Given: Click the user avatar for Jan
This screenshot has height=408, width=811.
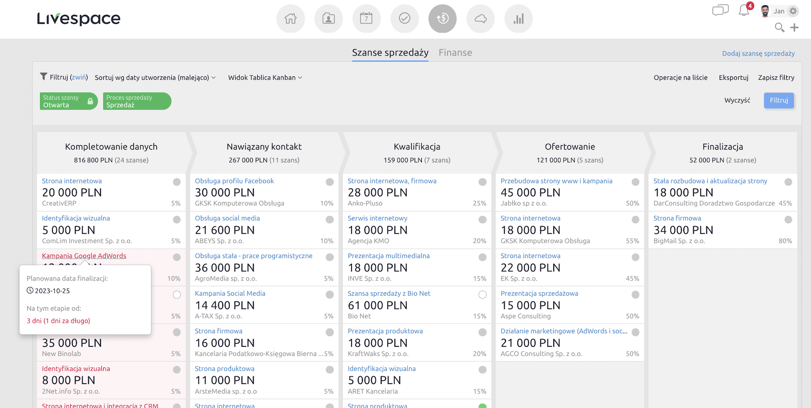Looking at the screenshot, I should click(765, 11).
